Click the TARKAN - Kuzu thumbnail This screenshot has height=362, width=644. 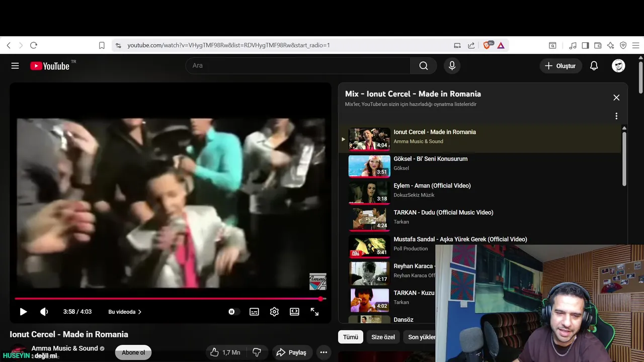click(x=369, y=300)
